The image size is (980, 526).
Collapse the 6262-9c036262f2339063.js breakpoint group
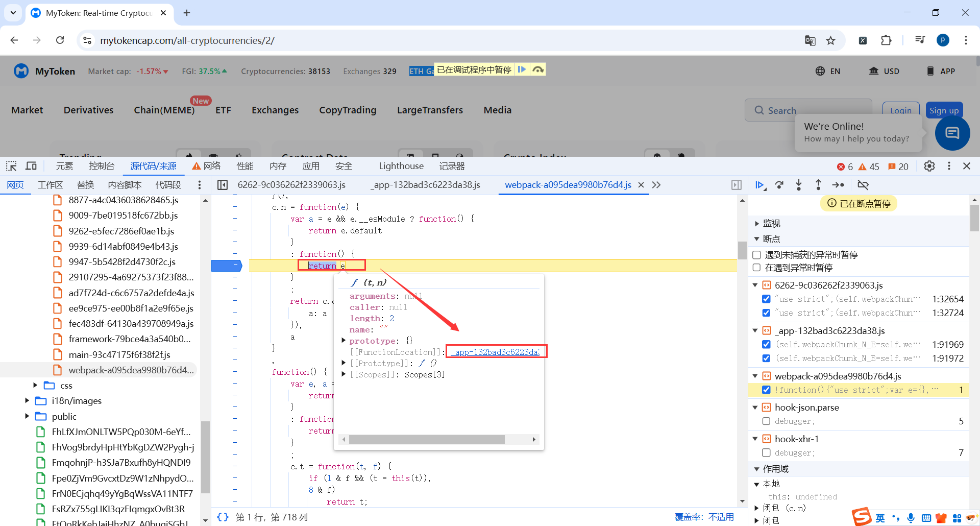click(x=755, y=285)
